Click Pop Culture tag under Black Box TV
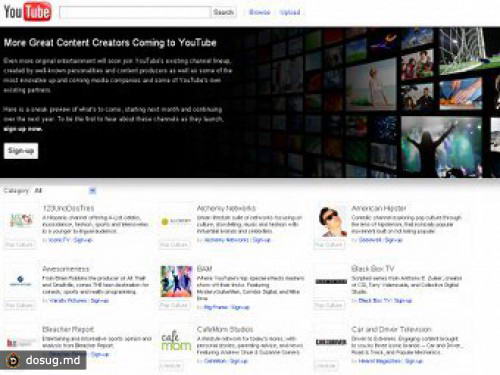This screenshot has height=375, width=500. (x=329, y=305)
